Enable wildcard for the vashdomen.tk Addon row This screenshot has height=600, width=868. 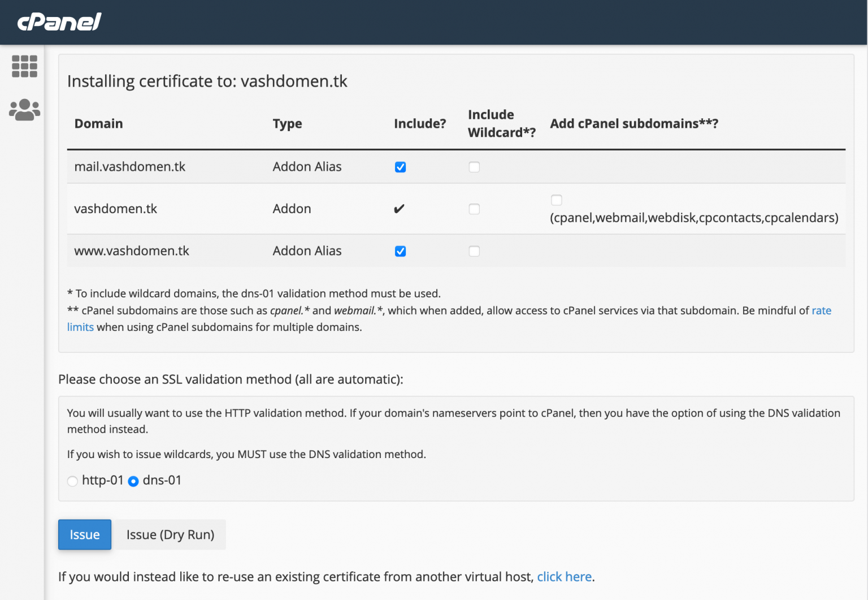pos(474,209)
